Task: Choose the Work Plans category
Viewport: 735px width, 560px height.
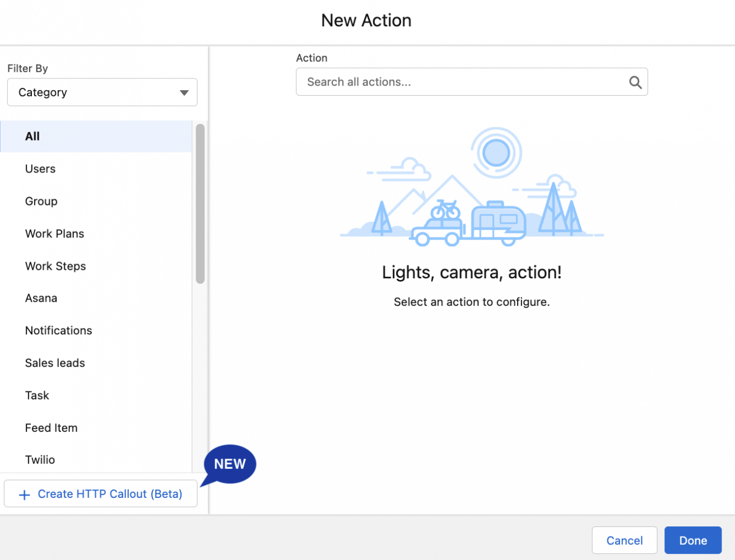Action: tap(96, 234)
